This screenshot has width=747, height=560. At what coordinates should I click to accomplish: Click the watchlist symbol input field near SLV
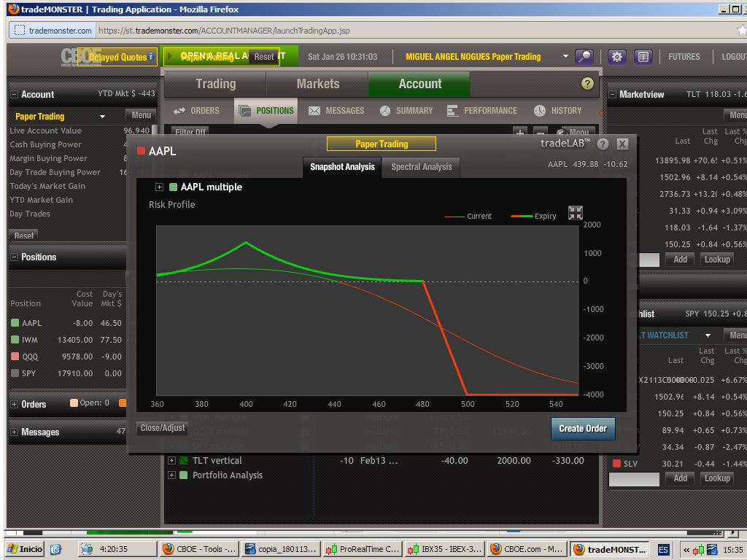point(634,479)
